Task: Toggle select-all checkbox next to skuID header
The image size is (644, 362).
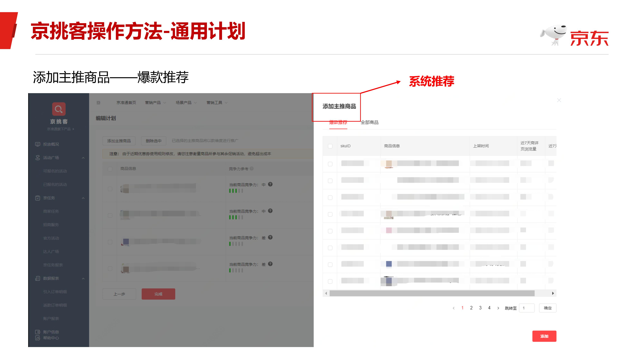Action: [x=330, y=146]
